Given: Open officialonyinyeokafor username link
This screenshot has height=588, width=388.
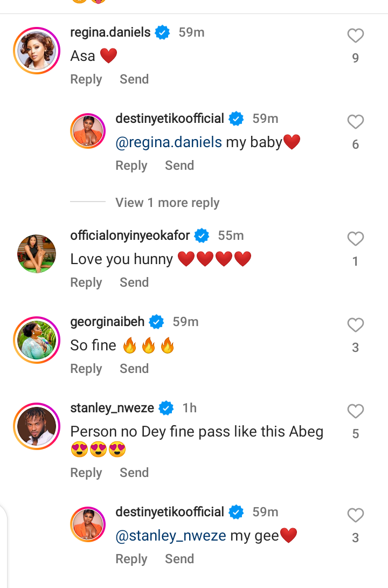Looking at the screenshot, I should 130,236.
